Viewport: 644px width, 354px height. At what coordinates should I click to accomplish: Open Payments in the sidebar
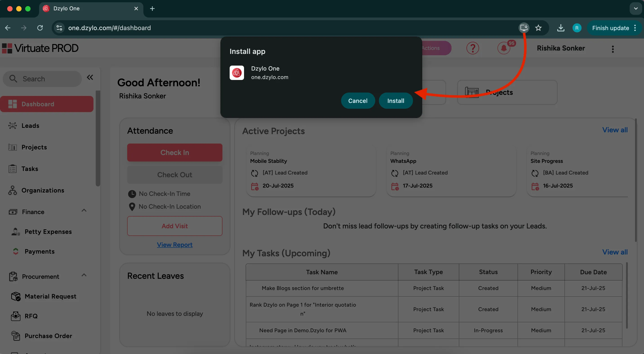tap(40, 251)
